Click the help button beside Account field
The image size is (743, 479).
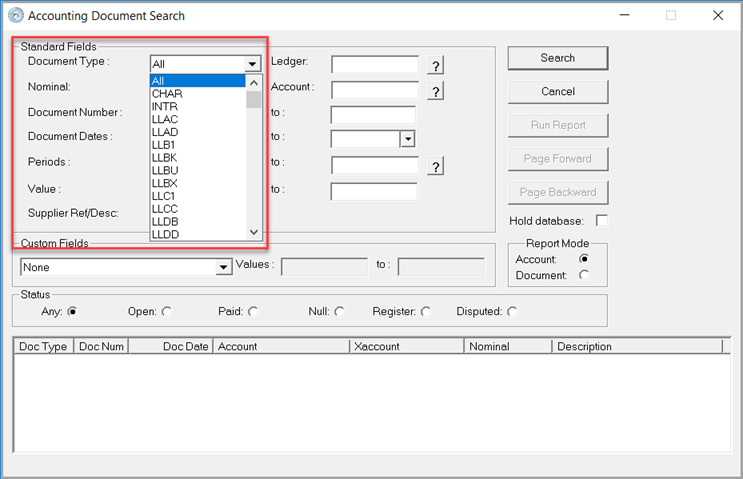[435, 91]
